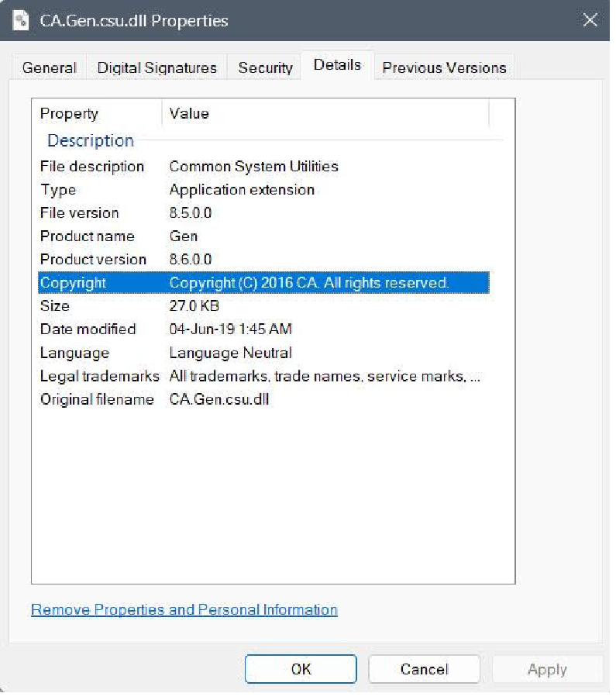Select the Details tab
Viewport: 616px width, 700px height.
click(x=337, y=65)
